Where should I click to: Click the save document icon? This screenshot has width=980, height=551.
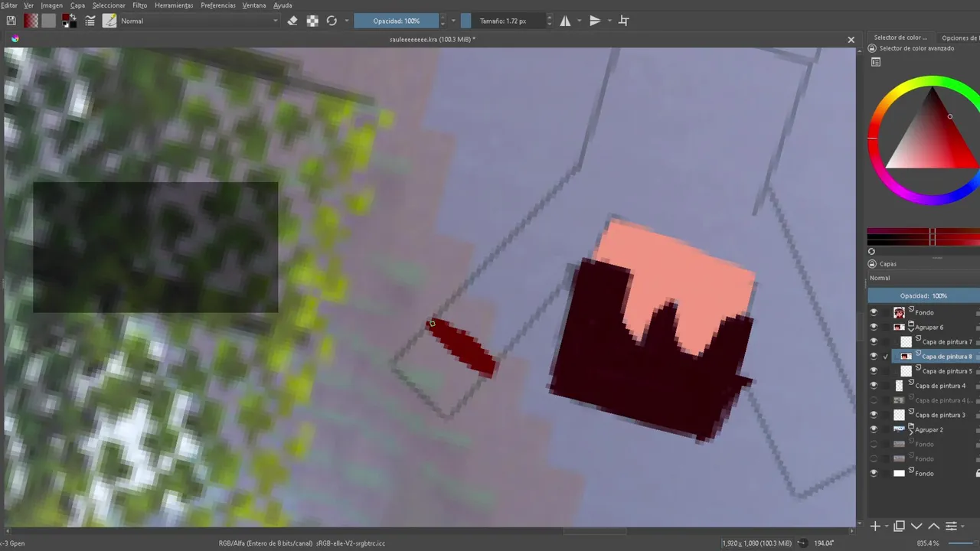click(x=11, y=21)
